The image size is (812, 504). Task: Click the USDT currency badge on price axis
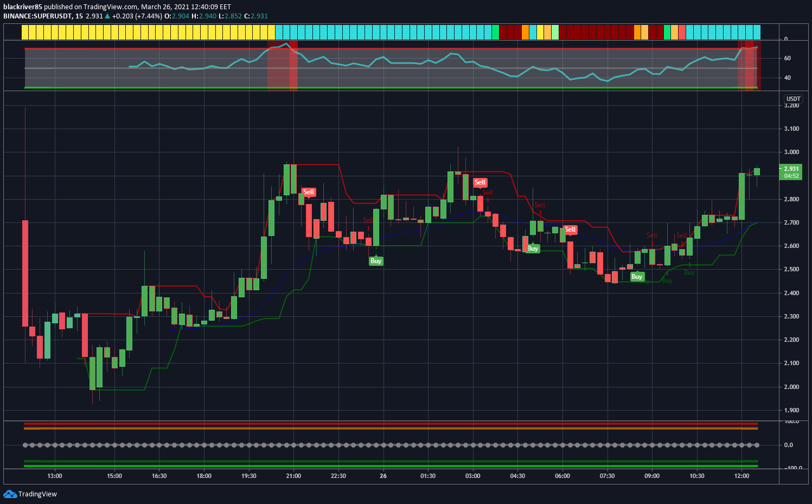coord(794,99)
